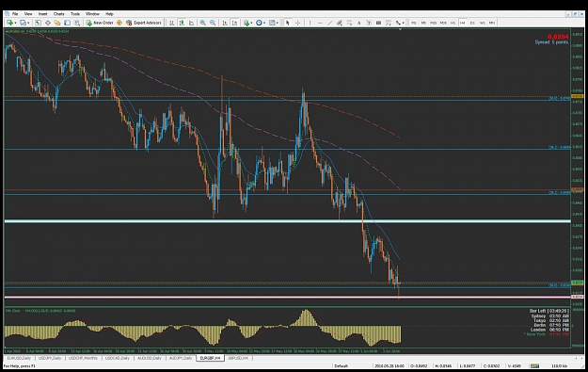
Task: Toggle Chart Shift
Action: point(234,23)
